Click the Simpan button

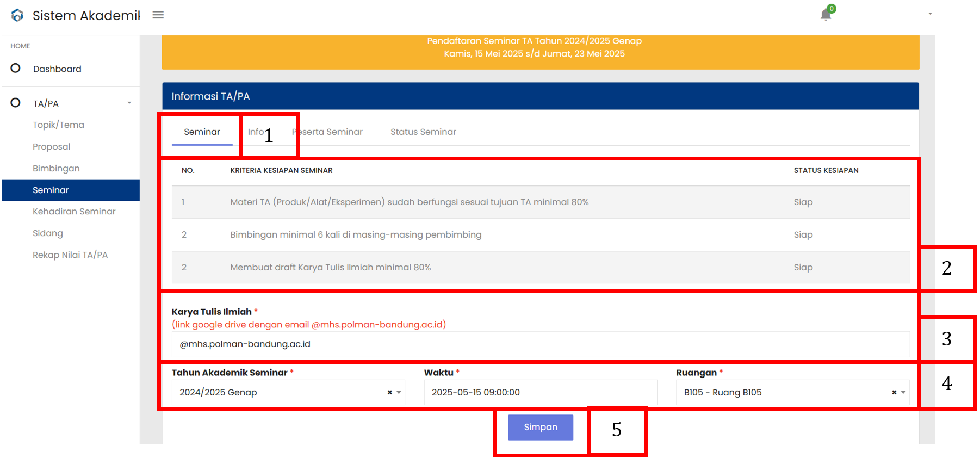coord(541,427)
